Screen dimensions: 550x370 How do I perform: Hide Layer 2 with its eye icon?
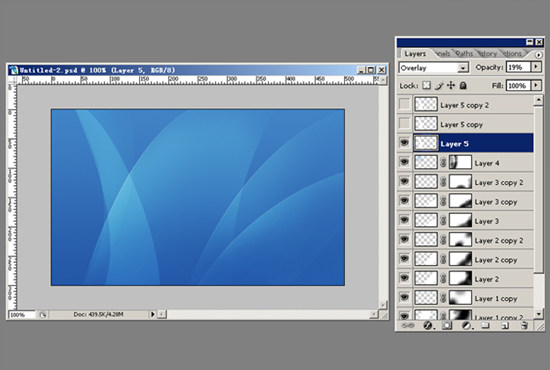(x=404, y=278)
